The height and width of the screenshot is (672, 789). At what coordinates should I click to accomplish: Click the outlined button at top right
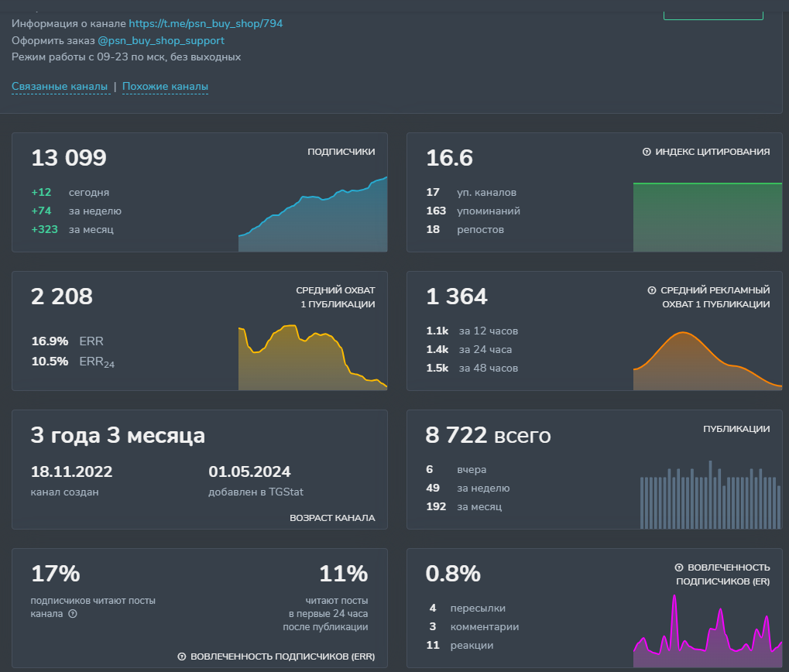[713, 11]
